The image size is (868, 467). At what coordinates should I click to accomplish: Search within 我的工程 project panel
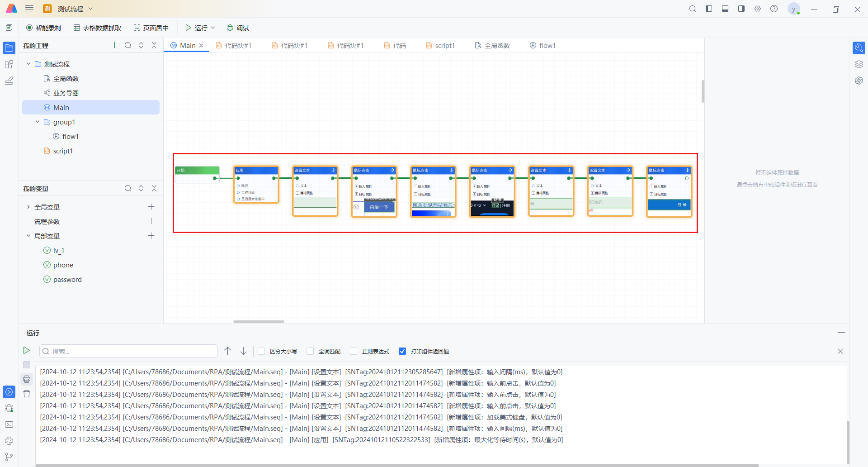128,45
